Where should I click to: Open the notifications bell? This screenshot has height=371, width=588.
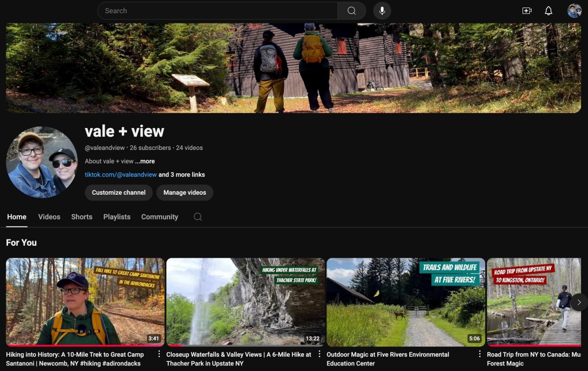[548, 11]
